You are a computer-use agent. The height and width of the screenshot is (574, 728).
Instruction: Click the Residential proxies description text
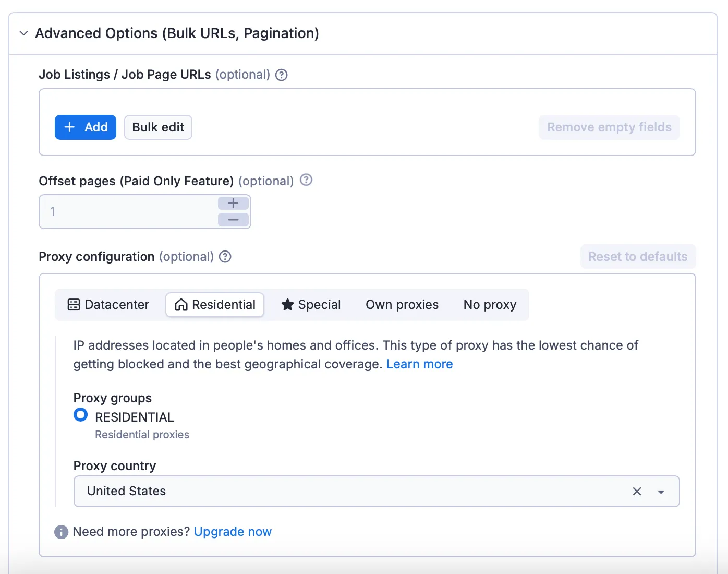(x=142, y=435)
